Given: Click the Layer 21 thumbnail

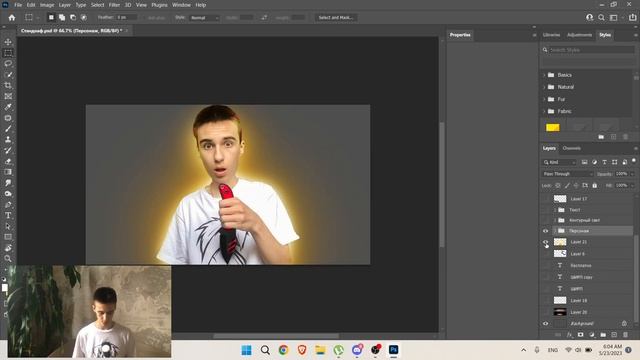Looking at the screenshot, I should (560, 242).
